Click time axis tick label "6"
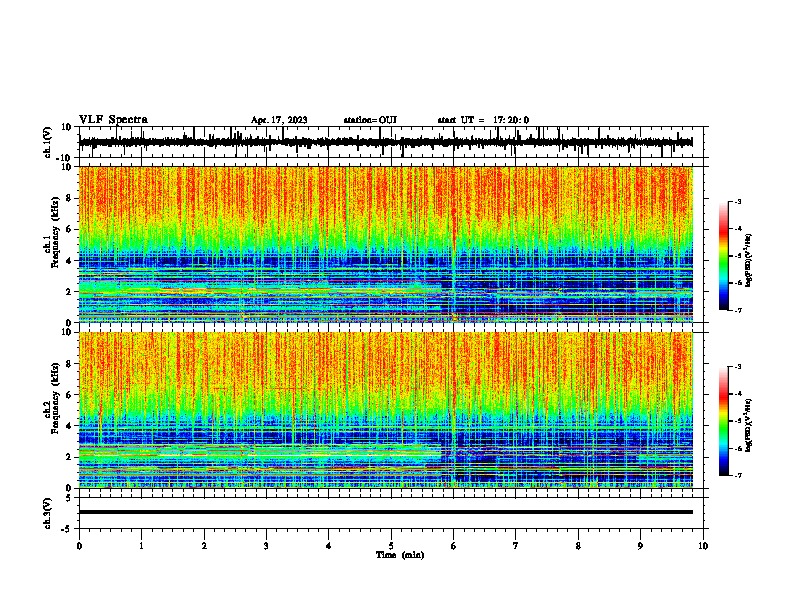792x612 pixels. 454,546
